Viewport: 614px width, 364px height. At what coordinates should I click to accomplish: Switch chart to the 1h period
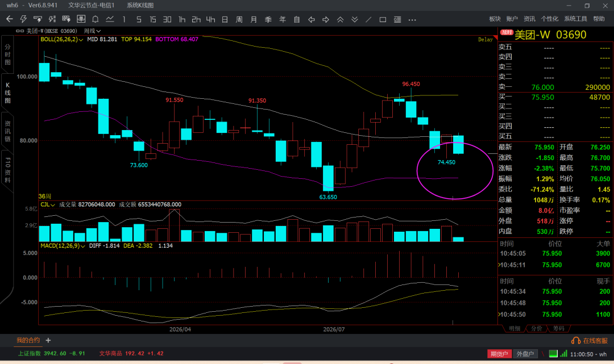coord(182,19)
